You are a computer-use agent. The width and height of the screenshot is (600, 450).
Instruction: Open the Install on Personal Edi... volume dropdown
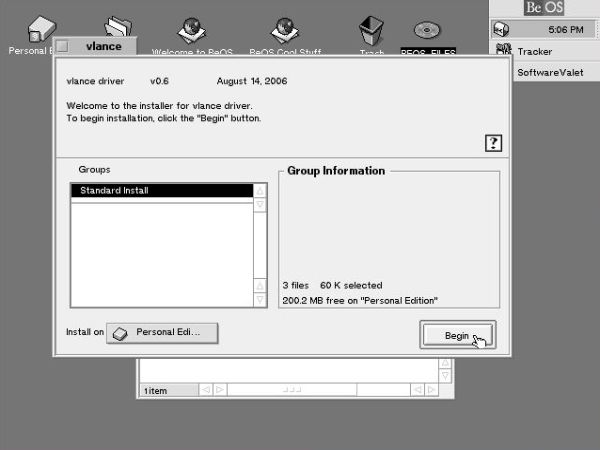pyautogui.click(x=162, y=333)
